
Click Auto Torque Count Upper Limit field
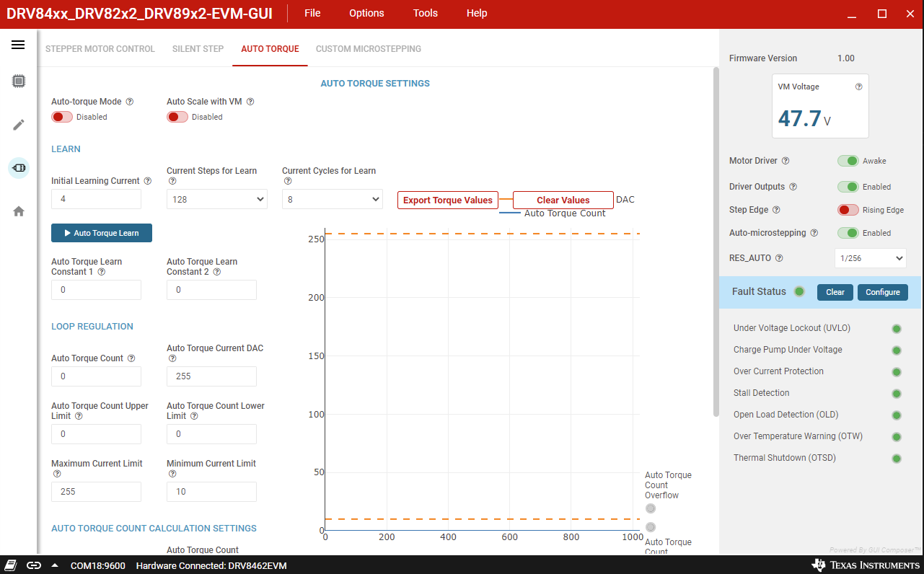click(96, 434)
